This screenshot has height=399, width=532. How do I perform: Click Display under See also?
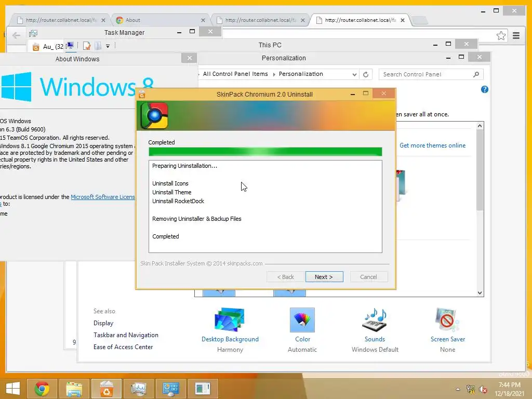point(103,323)
